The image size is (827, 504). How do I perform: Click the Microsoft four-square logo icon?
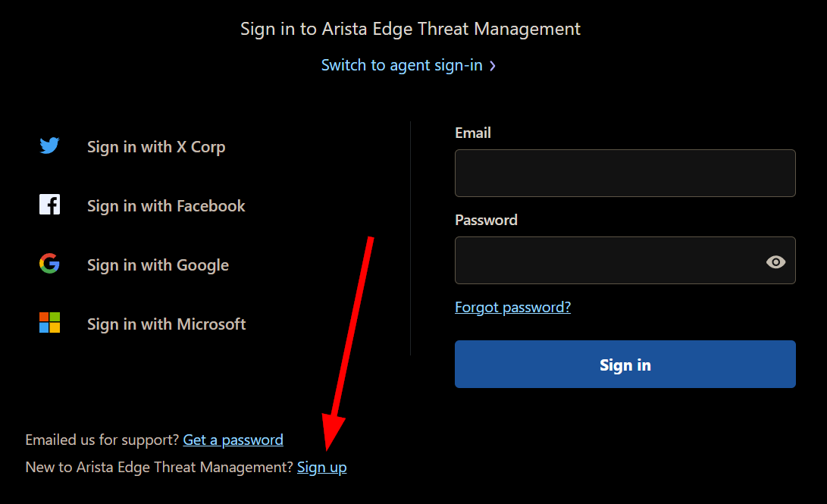49,323
